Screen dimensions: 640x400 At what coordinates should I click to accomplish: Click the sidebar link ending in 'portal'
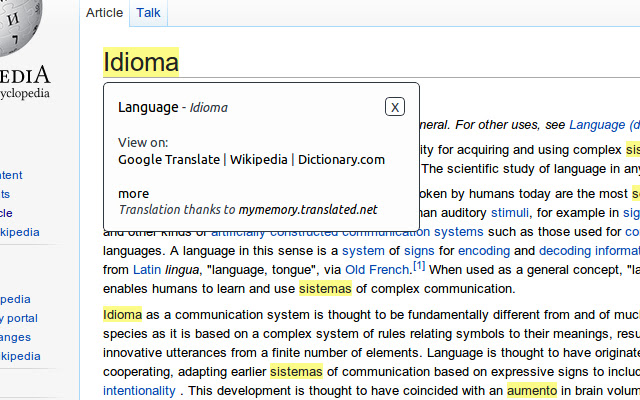(x=19, y=318)
